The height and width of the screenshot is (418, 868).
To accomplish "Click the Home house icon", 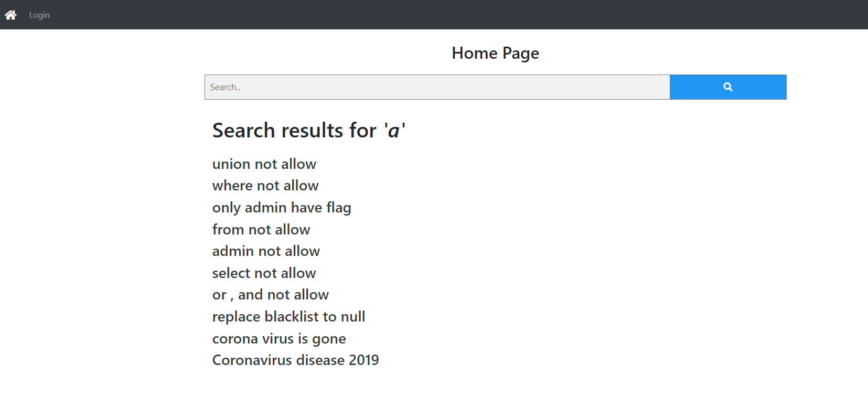I will tap(10, 15).
